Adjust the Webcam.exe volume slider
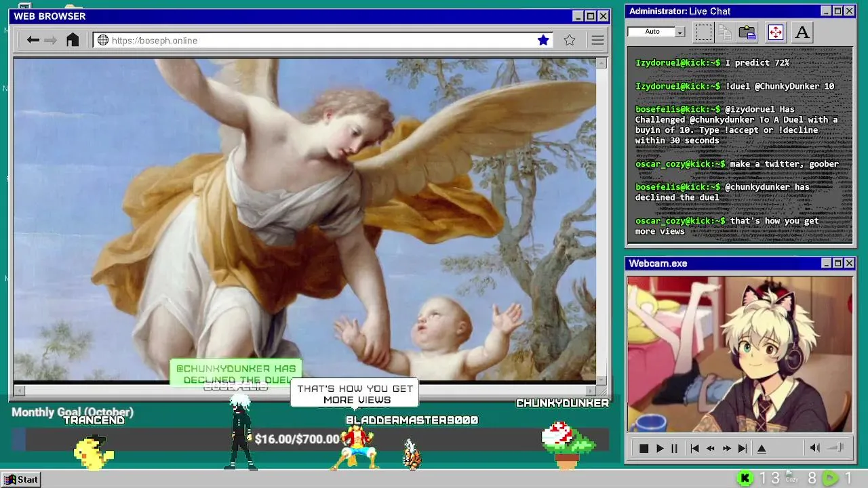 pos(836,447)
